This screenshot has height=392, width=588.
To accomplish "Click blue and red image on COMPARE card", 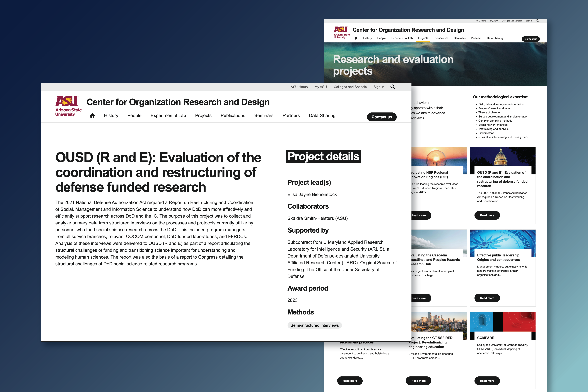I will pyautogui.click(x=503, y=322).
